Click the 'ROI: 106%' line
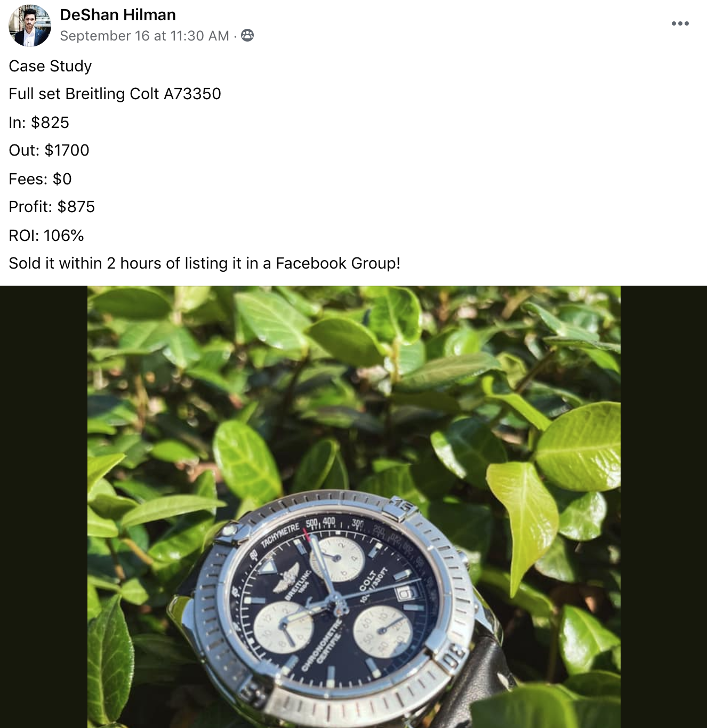 pyautogui.click(x=46, y=236)
